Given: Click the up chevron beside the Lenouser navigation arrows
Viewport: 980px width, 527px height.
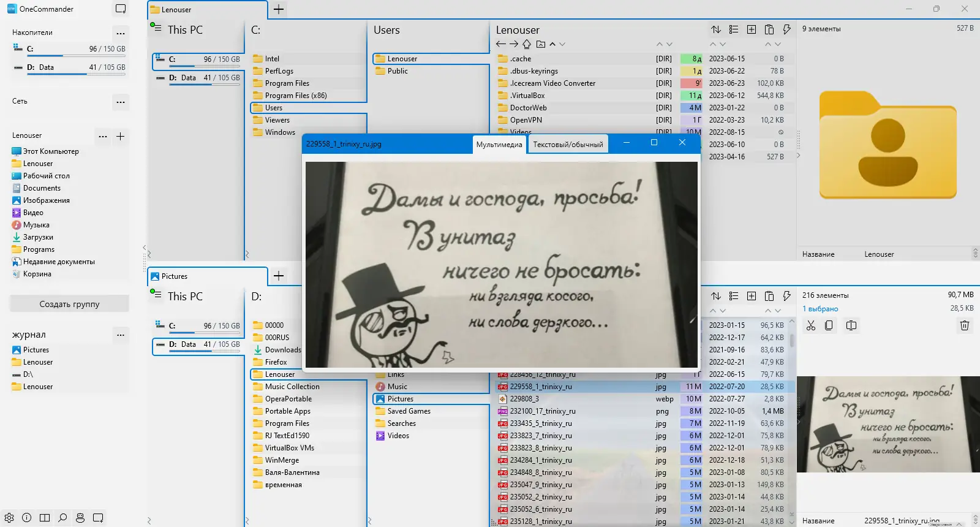Looking at the screenshot, I should click(552, 44).
